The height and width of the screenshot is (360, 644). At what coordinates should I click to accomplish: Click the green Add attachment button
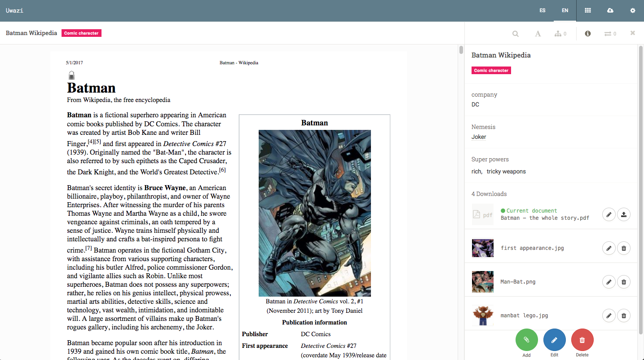527,340
